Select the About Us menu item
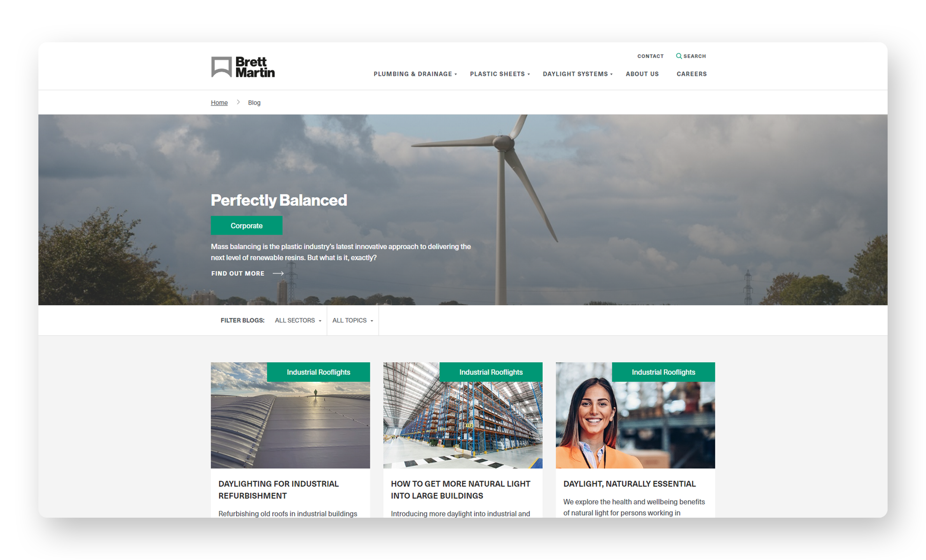 [x=642, y=73]
